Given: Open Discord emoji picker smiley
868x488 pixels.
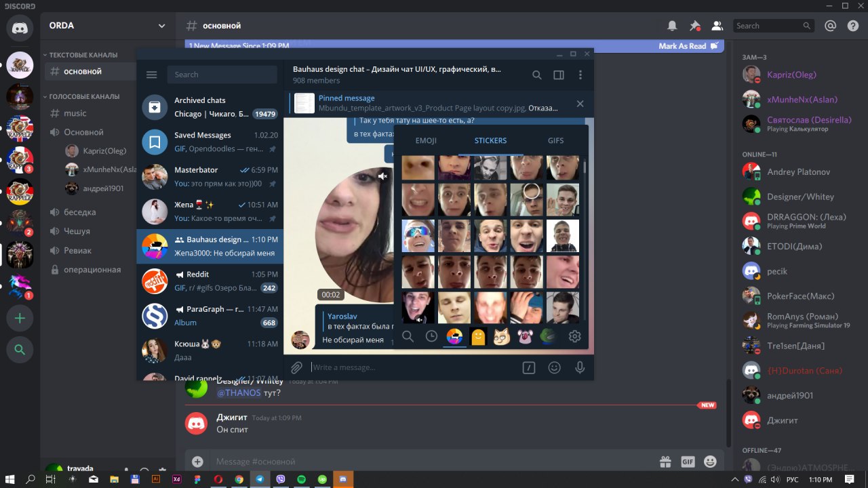Looking at the screenshot, I should [710, 462].
